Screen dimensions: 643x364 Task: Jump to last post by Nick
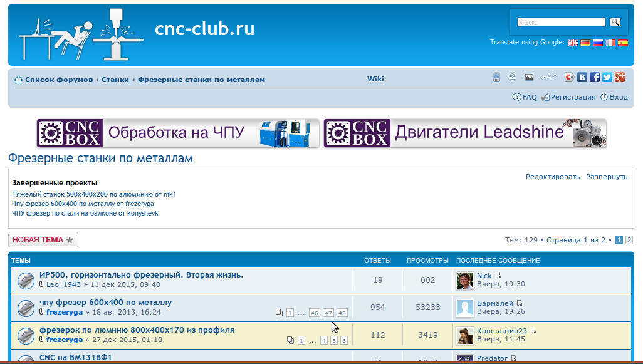[x=498, y=276]
